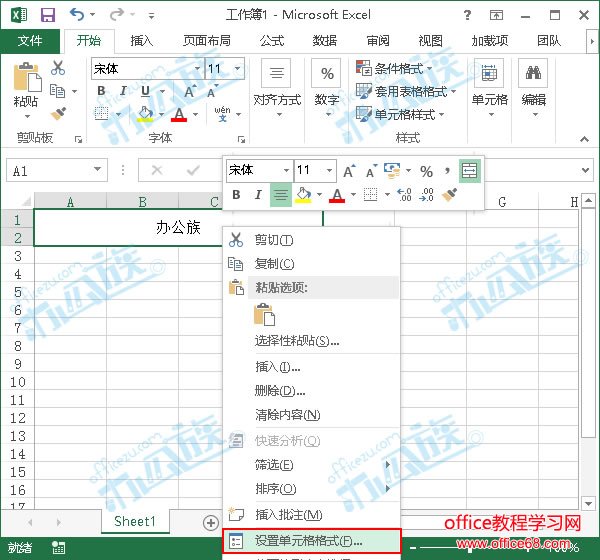
Task: Expand the Name Box dropdown
Action: coord(98,169)
